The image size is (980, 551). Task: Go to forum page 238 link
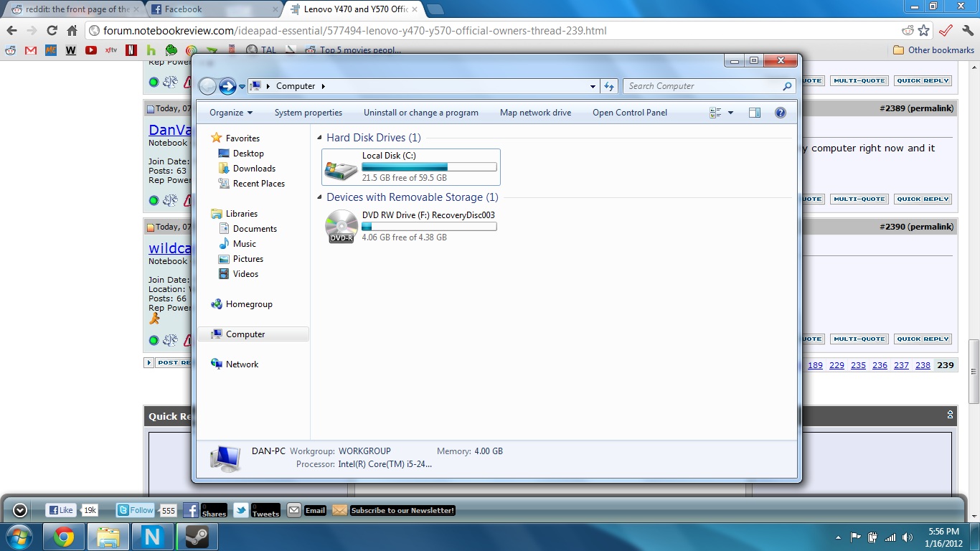click(x=923, y=365)
